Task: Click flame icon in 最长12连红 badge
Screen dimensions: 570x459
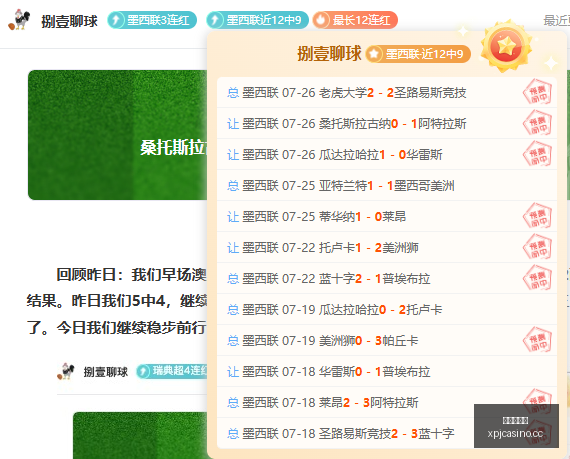Action: pyautogui.click(x=321, y=20)
